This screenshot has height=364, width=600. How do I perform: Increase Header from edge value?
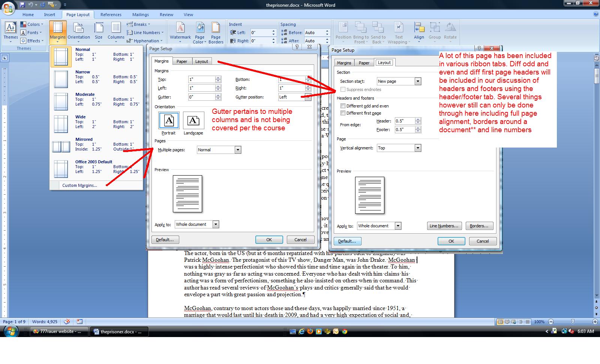(418, 119)
